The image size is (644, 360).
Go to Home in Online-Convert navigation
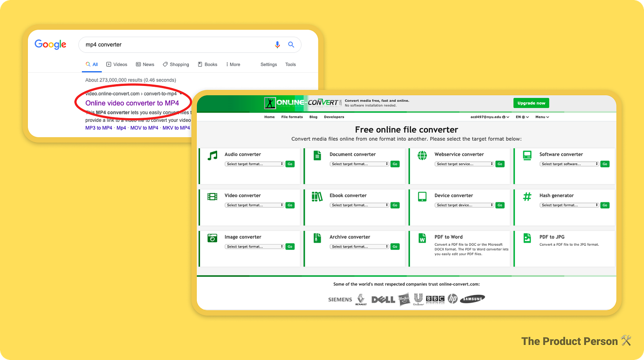269,117
